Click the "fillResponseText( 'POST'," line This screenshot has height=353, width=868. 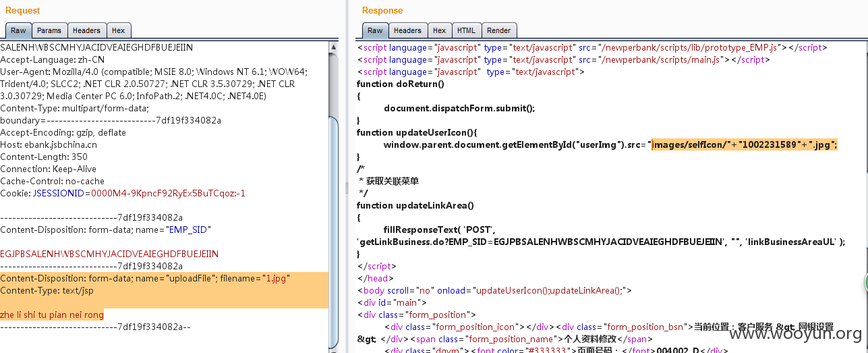(440, 229)
